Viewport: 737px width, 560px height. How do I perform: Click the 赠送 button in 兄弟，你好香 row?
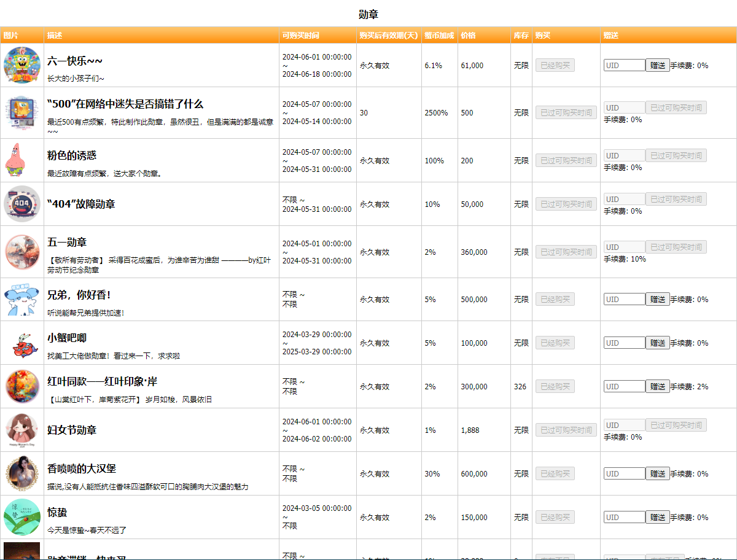(x=657, y=299)
